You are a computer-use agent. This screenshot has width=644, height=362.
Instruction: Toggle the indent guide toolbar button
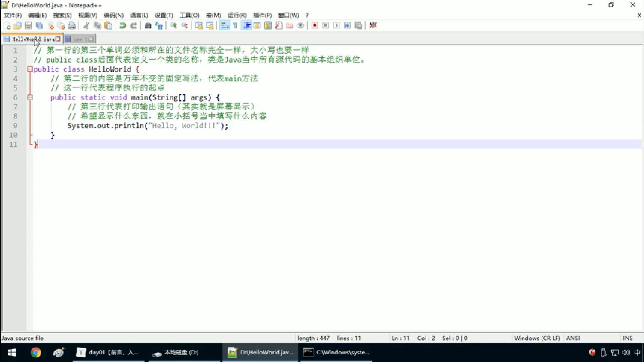coord(247,25)
